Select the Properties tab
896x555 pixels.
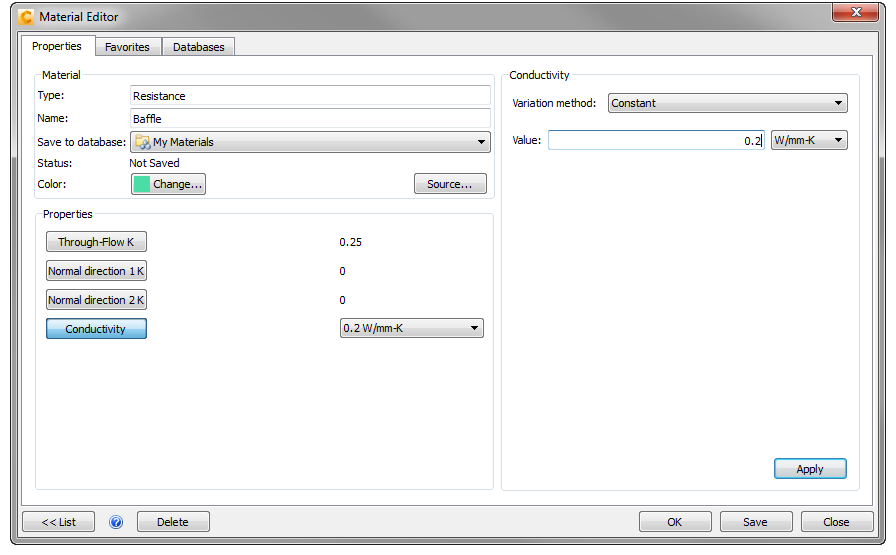[x=57, y=46]
